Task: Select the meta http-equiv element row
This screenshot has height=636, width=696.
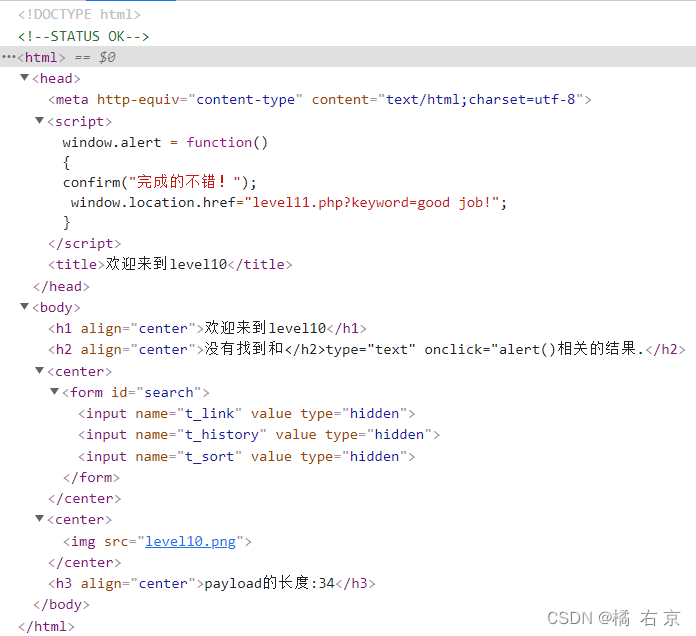Action: pyautogui.click(x=320, y=99)
